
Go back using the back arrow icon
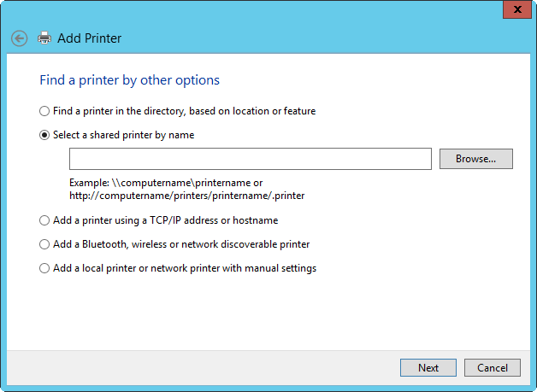point(20,38)
